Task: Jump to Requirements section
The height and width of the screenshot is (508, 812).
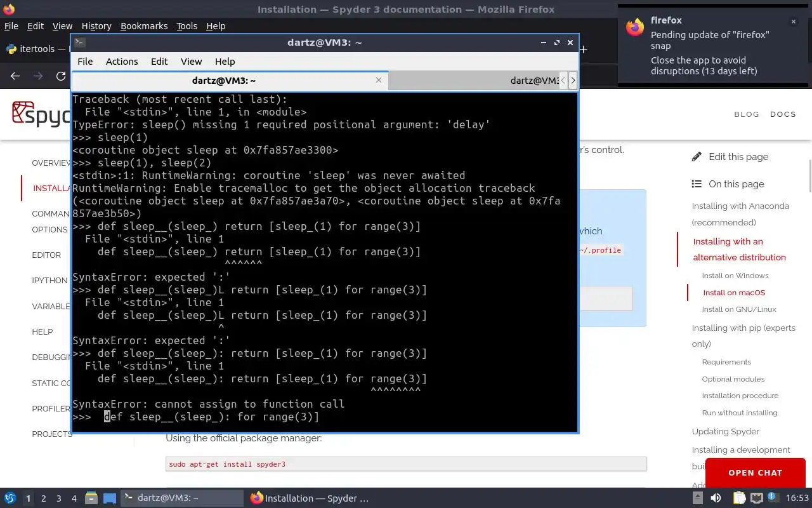Action: 726,362
